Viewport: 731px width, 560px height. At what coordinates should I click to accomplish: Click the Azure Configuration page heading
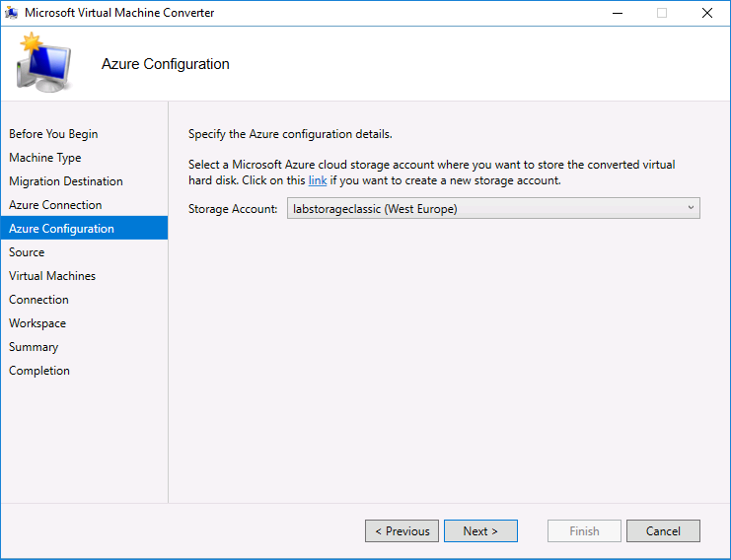166,64
